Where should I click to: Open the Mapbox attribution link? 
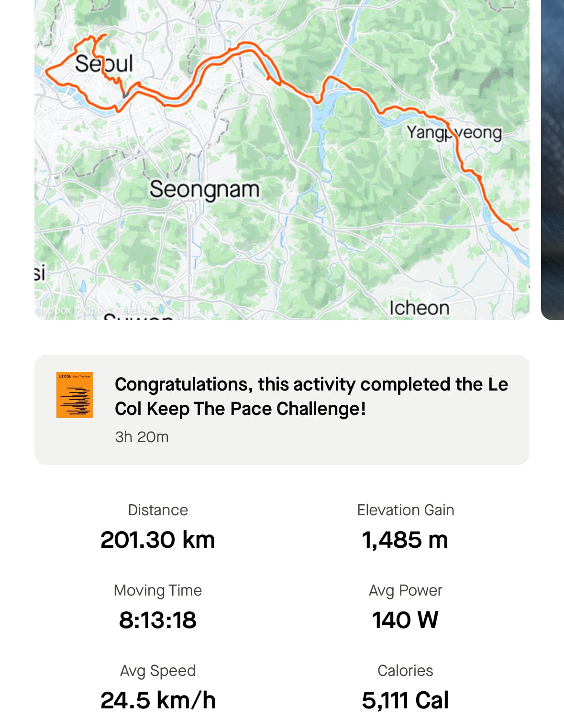[x=53, y=310]
